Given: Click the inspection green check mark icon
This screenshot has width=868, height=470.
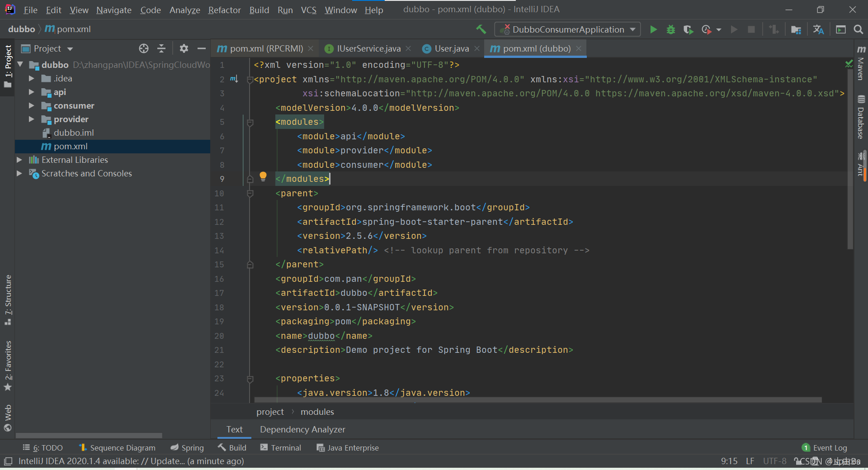Looking at the screenshot, I should pyautogui.click(x=849, y=64).
